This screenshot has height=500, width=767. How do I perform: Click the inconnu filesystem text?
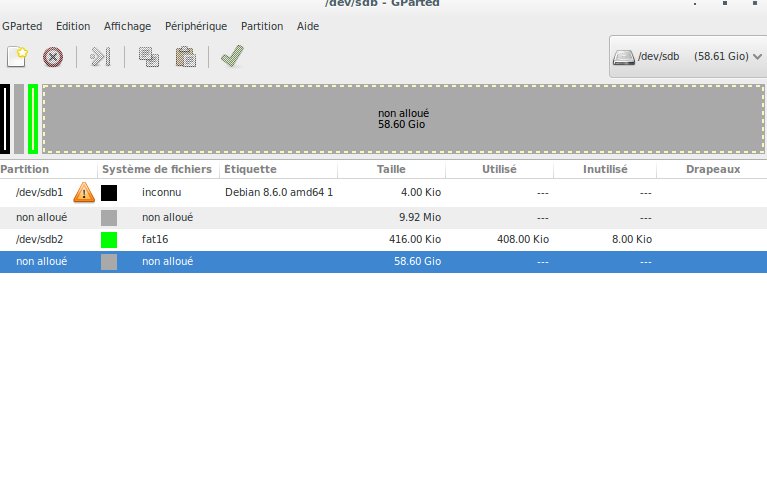tap(161, 192)
